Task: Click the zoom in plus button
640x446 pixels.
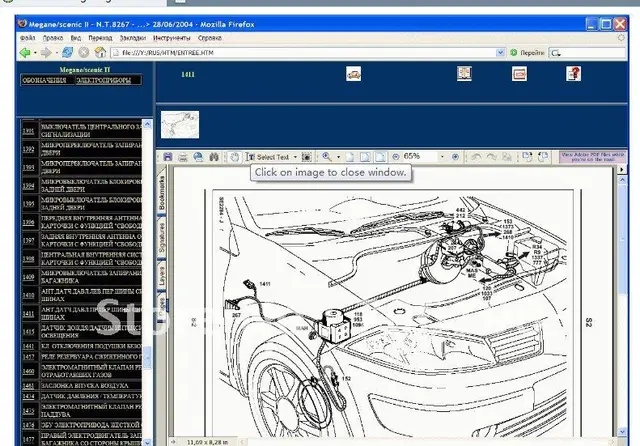Action: [456, 157]
